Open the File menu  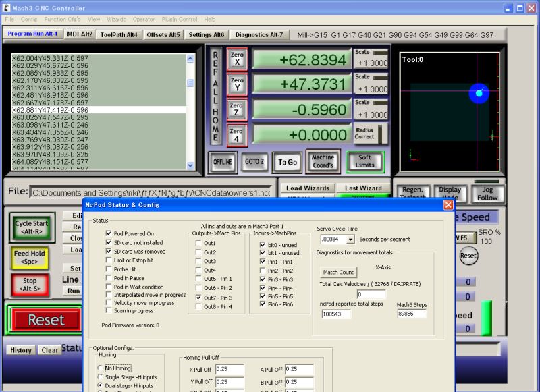tap(9, 20)
